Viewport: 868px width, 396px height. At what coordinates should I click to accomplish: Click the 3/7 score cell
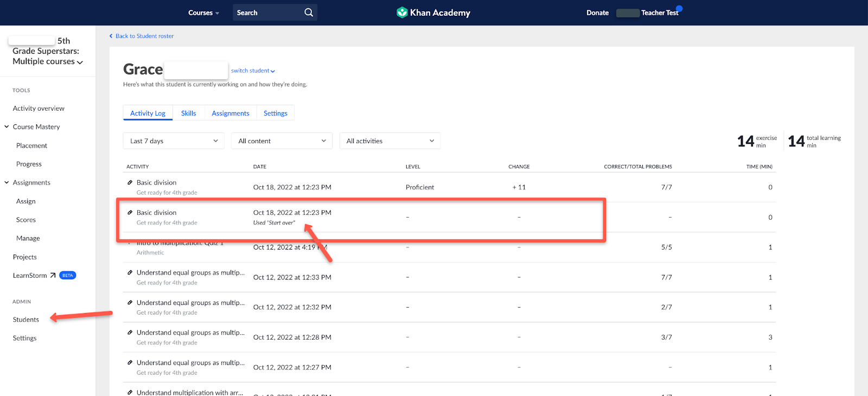coord(666,337)
